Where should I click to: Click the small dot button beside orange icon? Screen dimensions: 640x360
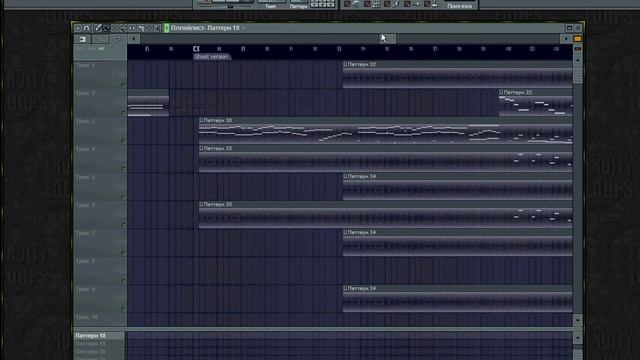point(566,39)
